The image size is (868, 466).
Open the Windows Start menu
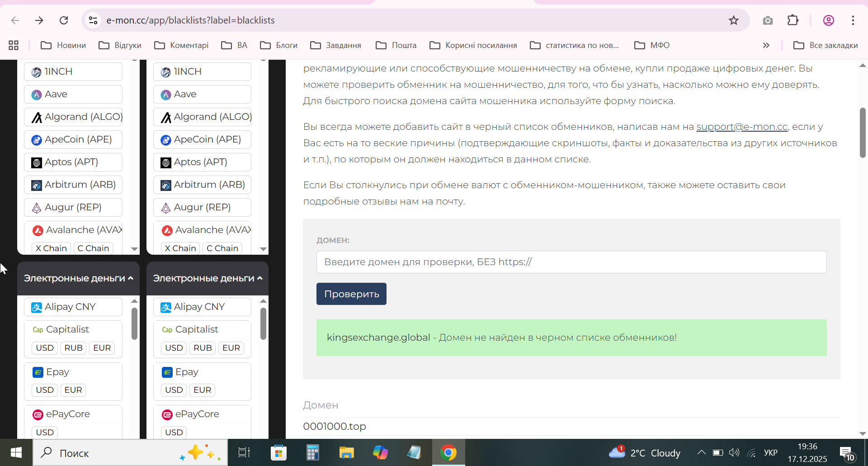16,453
